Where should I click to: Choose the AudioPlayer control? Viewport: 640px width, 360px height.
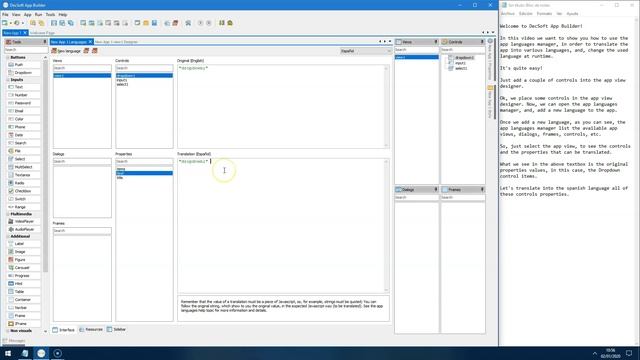click(x=24, y=229)
